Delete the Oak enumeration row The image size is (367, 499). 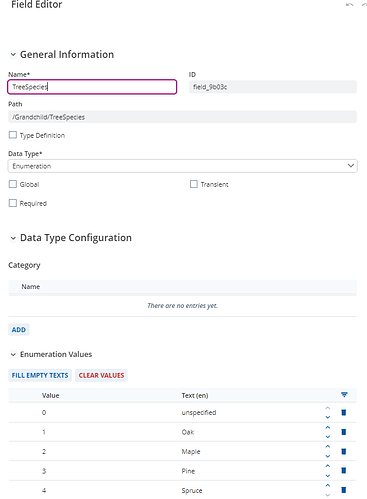point(344,432)
